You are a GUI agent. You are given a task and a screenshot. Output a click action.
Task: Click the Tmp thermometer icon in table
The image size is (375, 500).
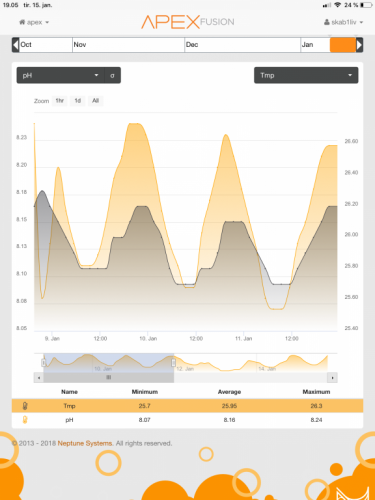pos(25,406)
